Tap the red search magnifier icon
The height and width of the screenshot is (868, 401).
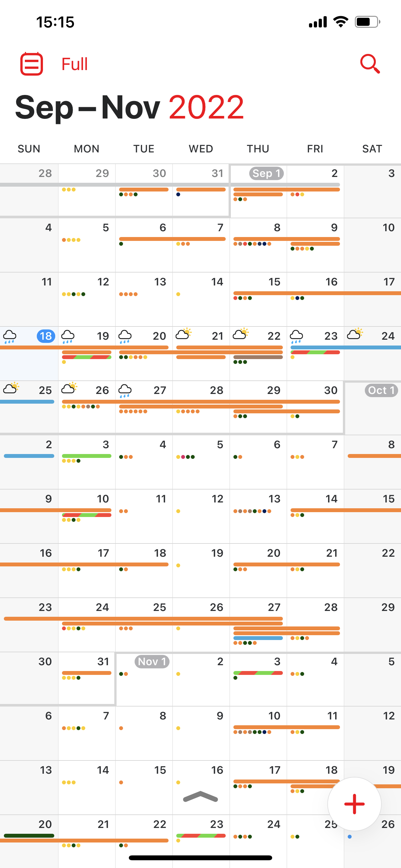tap(370, 64)
